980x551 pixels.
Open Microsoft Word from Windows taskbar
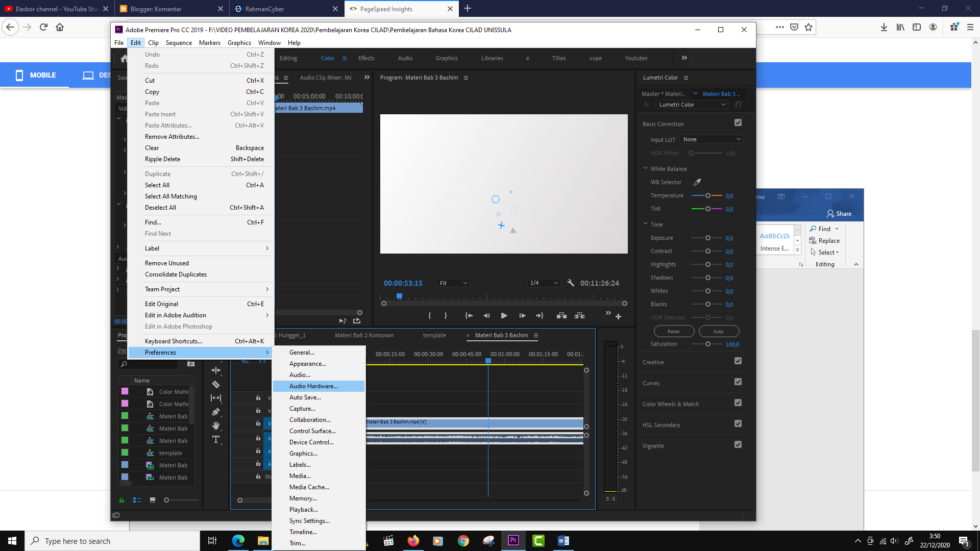[563, 541]
